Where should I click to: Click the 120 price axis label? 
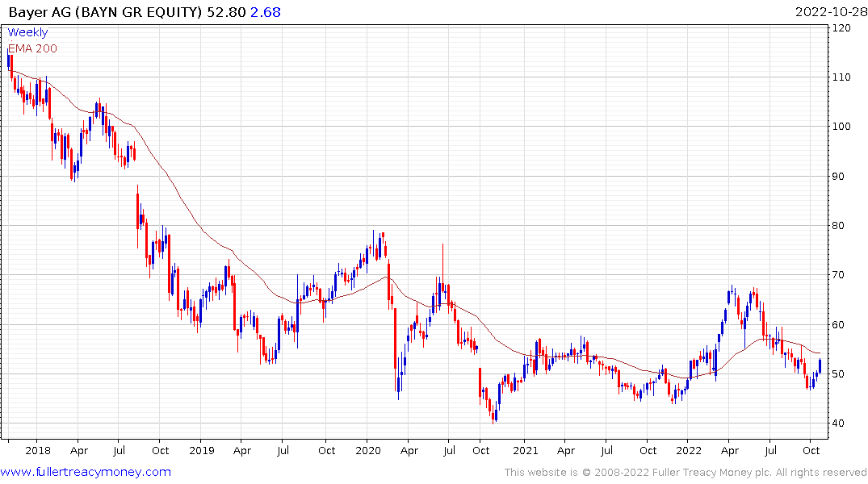point(841,28)
